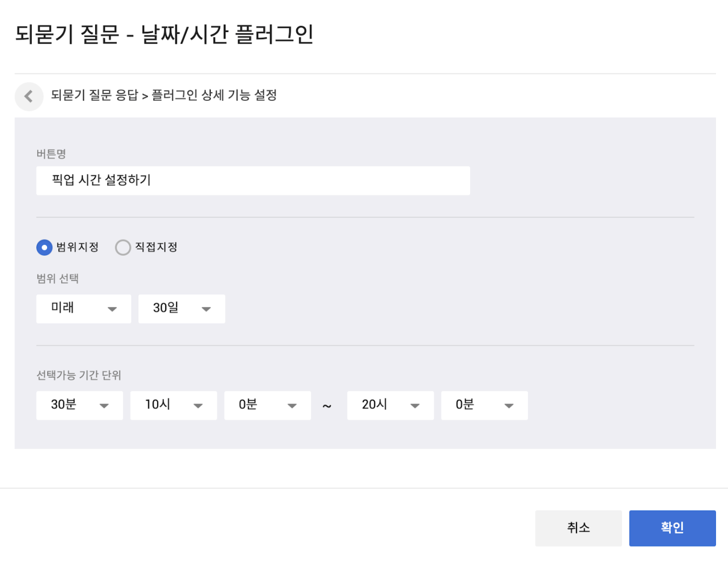Click the 직접지정 label text
728x566 pixels.
(156, 247)
